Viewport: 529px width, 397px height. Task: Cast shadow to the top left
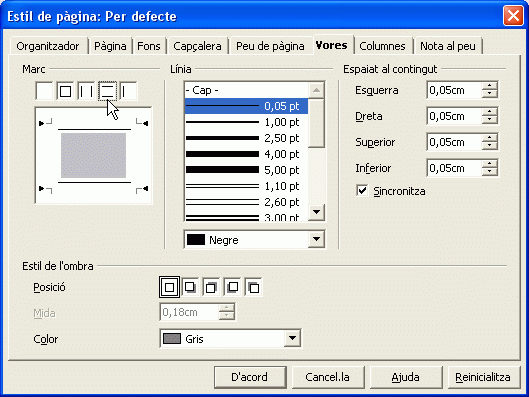point(253,287)
